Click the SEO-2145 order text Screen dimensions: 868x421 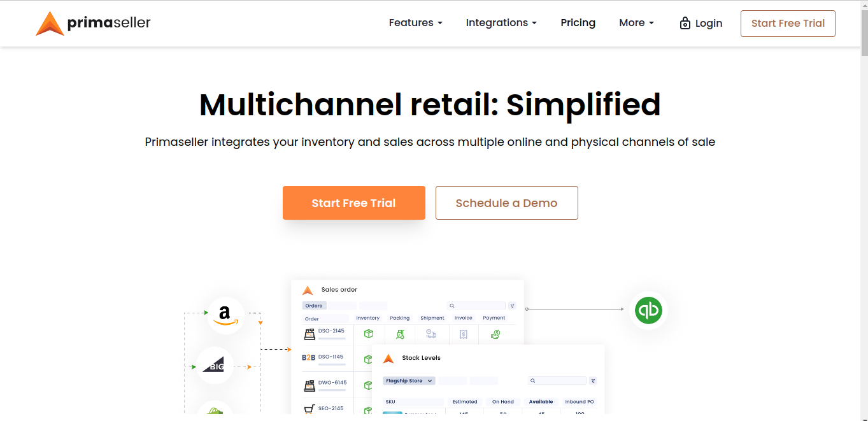coord(331,409)
